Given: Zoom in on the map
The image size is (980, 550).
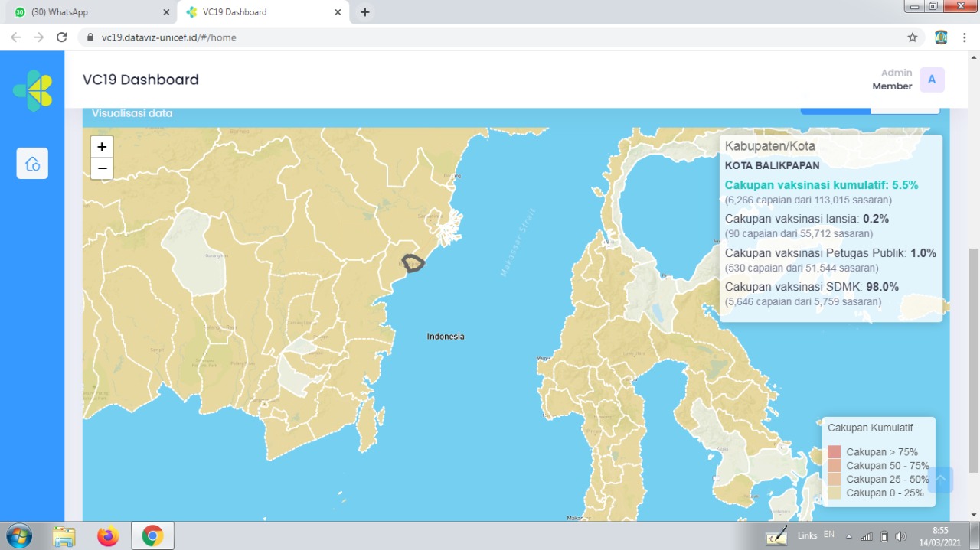Looking at the screenshot, I should tap(102, 147).
